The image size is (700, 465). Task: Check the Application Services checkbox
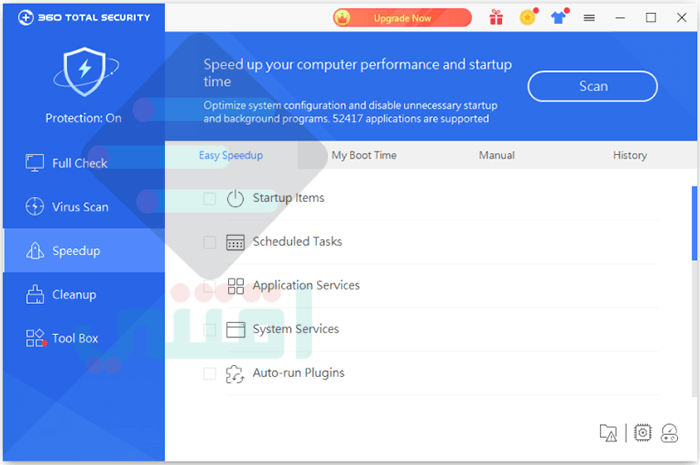point(209,286)
